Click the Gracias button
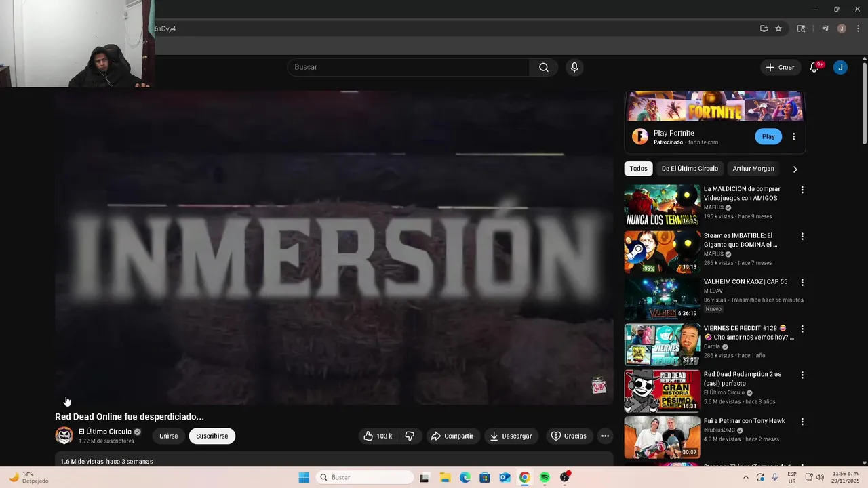The height and width of the screenshot is (488, 868). pyautogui.click(x=568, y=436)
